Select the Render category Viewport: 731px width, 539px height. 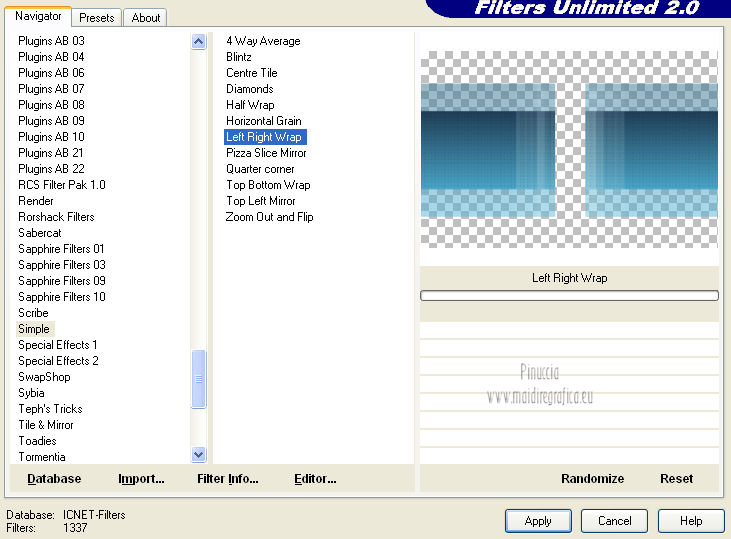(36, 201)
